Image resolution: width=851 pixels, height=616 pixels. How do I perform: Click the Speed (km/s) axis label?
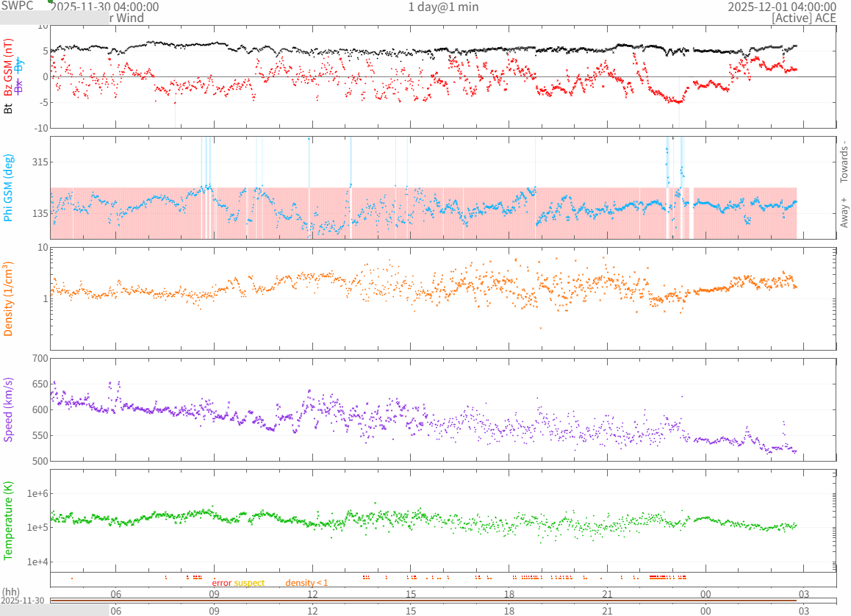click(x=9, y=409)
